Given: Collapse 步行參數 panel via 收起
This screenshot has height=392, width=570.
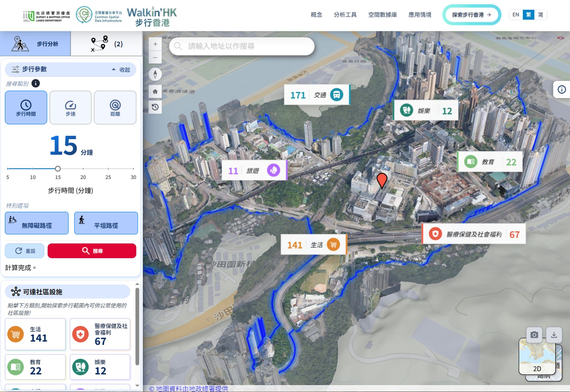Looking at the screenshot, I should tap(121, 70).
